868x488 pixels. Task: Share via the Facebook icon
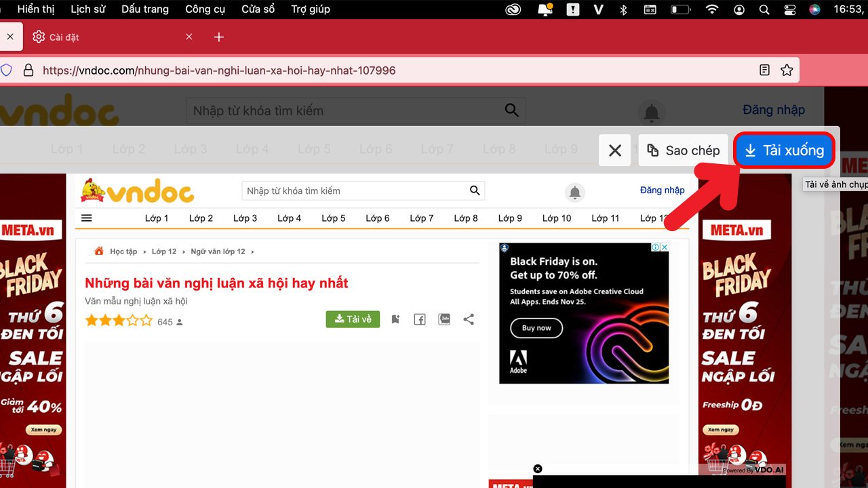pyautogui.click(x=420, y=319)
